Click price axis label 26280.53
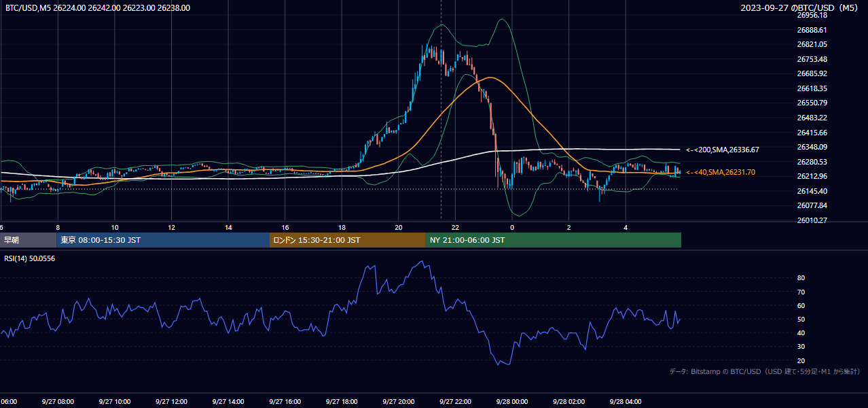868x408 pixels. pyautogui.click(x=812, y=162)
